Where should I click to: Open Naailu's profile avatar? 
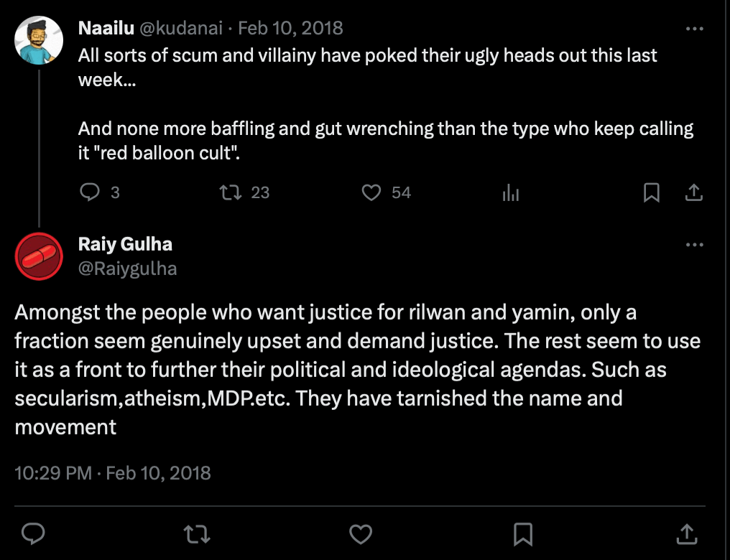pos(39,40)
